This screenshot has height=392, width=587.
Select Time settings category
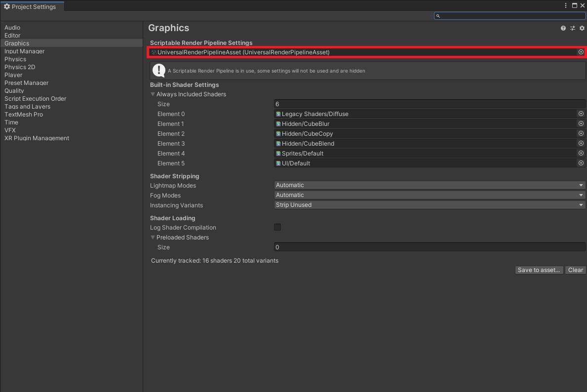pyautogui.click(x=71, y=121)
